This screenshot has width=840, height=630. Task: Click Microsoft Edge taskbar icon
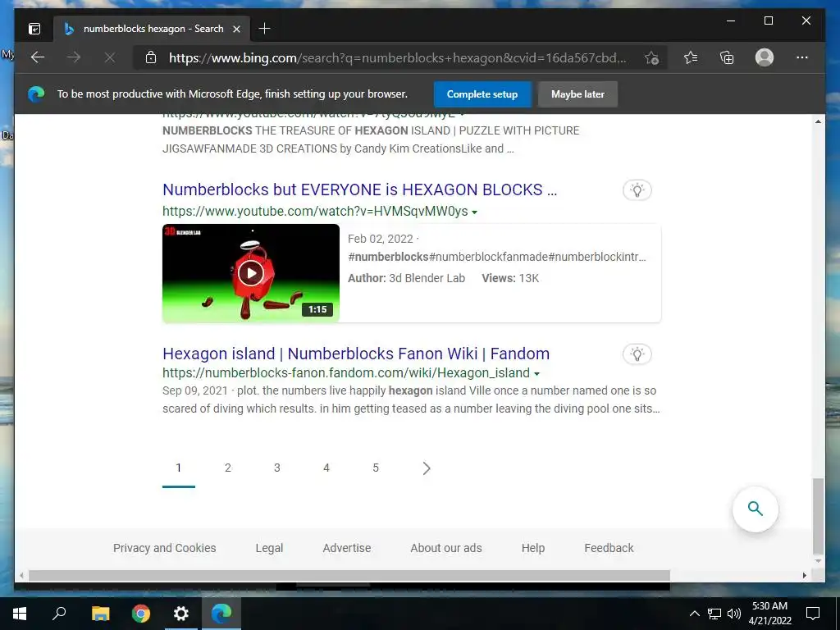(221, 614)
